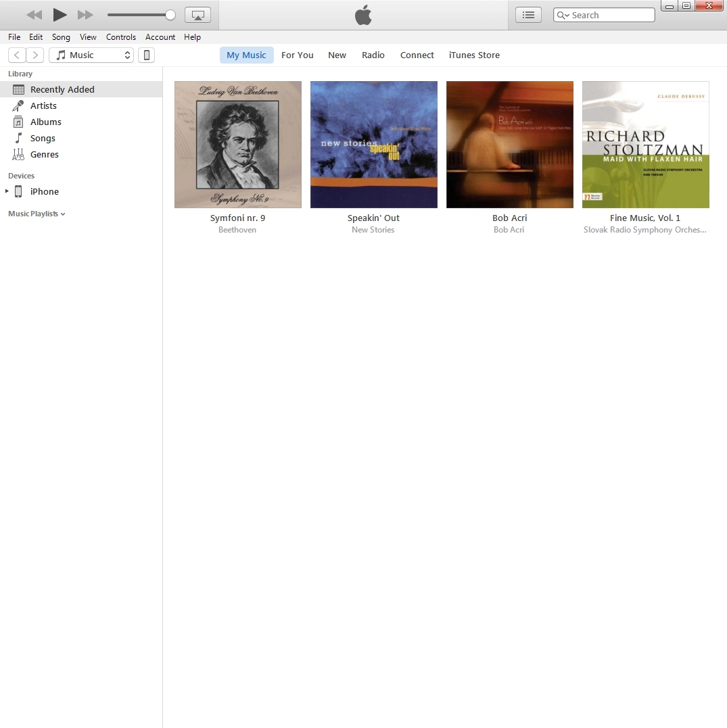Screen dimensions: 727x728
Task: Switch to the For You tab
Action: [297, 55]
